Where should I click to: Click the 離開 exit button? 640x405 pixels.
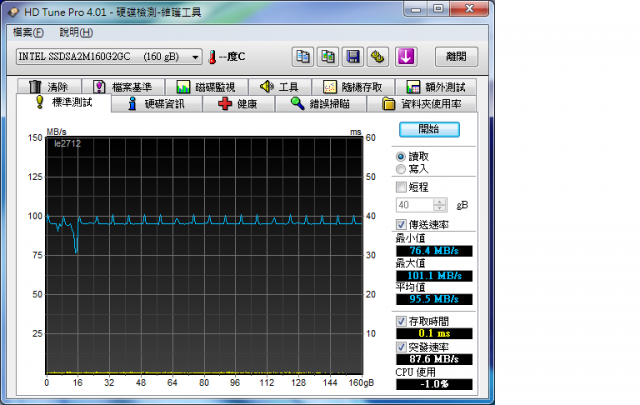coord(456,57)
